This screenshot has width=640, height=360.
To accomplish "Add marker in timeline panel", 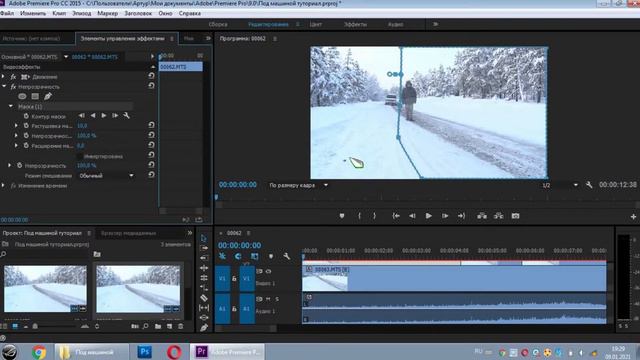I will 271,256.
